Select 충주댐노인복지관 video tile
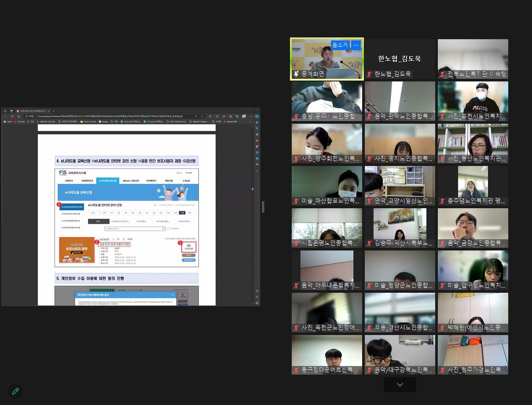Viewport: 532px width, 405px height. point(473,186)
